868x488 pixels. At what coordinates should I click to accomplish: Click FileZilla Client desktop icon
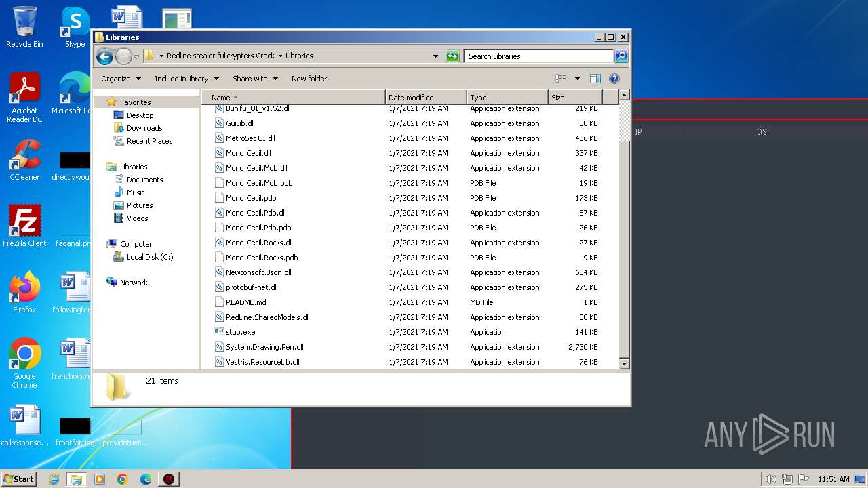point(24,226)
